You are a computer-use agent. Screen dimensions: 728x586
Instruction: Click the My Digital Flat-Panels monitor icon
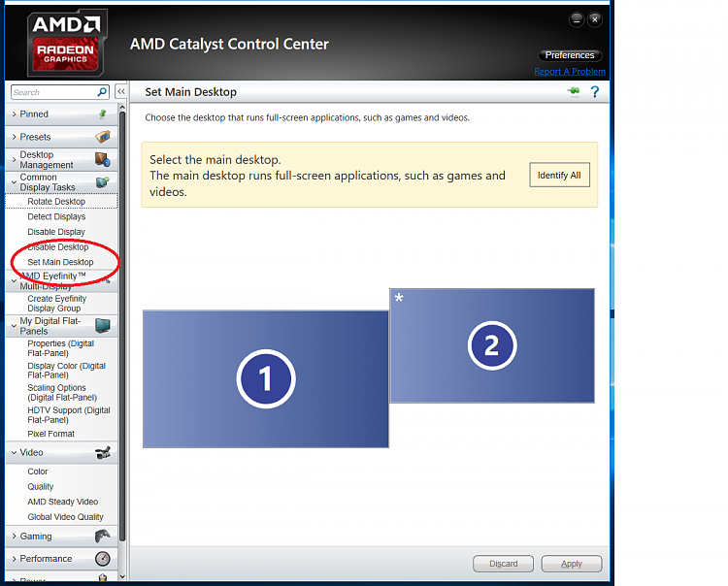(x=103, y=326)
